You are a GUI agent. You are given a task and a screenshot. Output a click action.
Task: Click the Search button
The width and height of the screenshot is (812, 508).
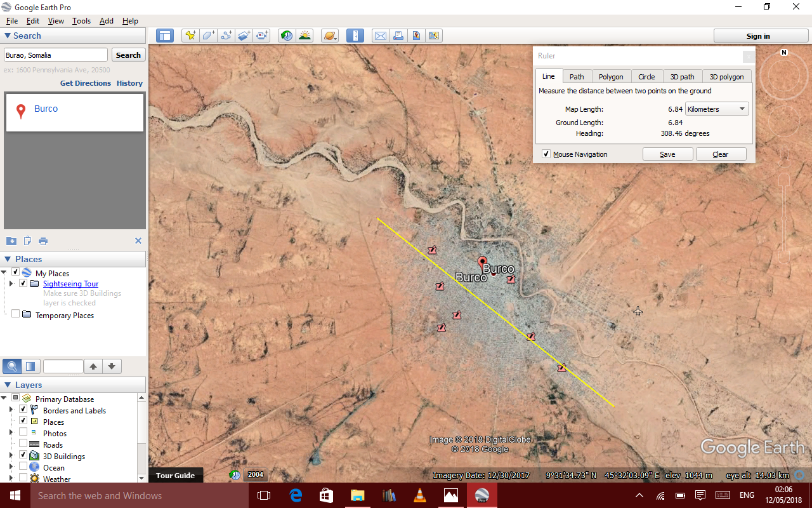tap(128, 55)
